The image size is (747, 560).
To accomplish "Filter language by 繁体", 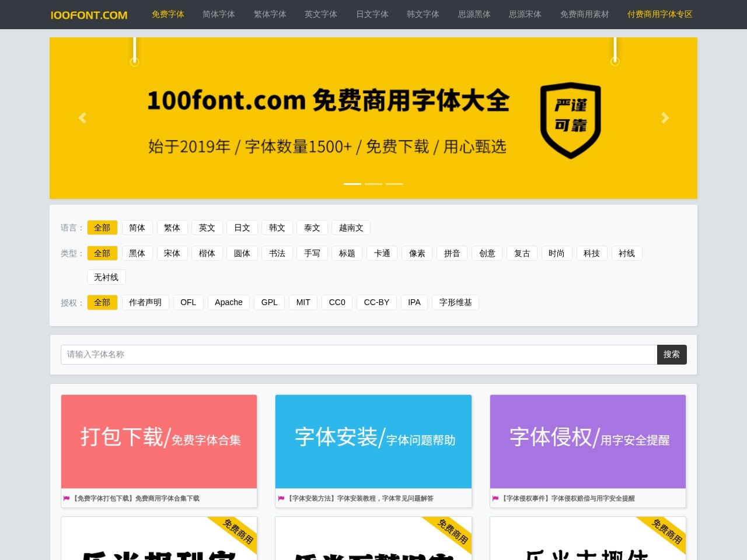I will click(x=172, y=228).
